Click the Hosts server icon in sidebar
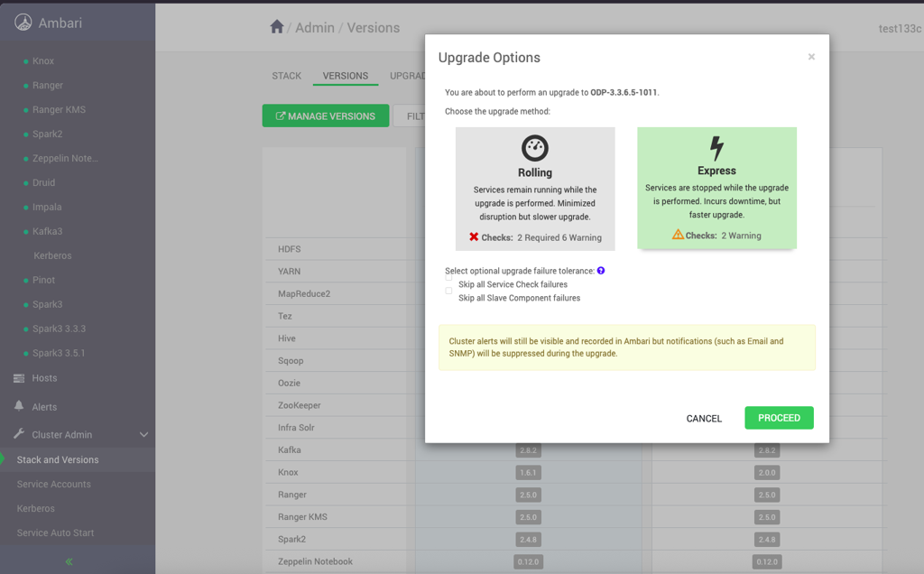924x574 pixels. point(19,378)
